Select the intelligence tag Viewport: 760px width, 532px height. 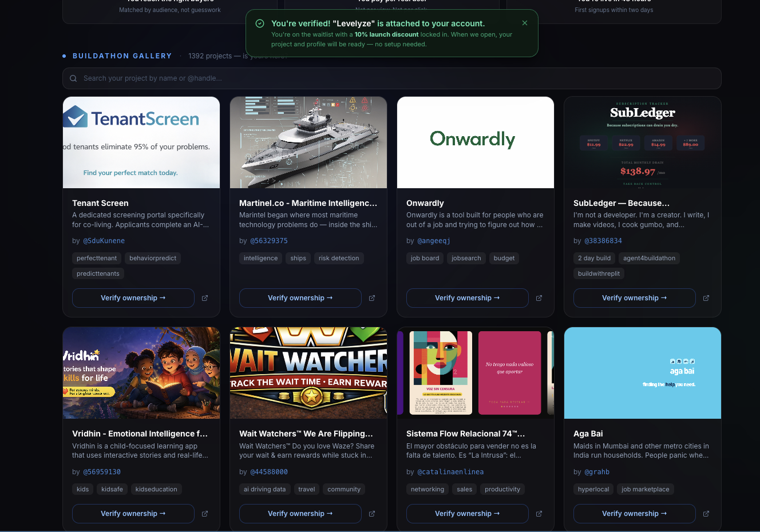pos(260,258)
